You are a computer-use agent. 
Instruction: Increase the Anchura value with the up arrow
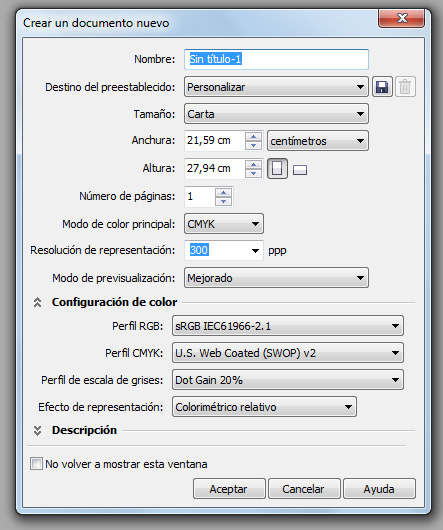[253, 137]
